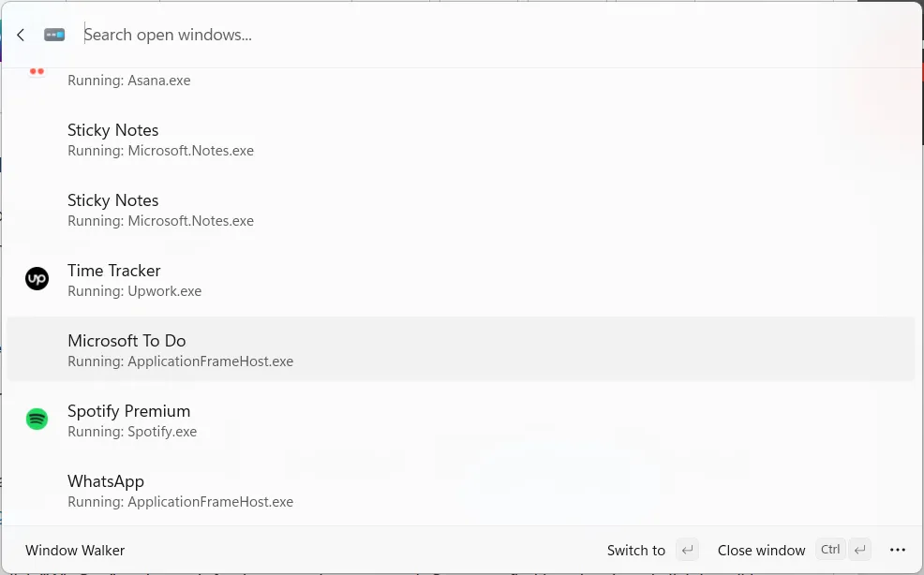Image resolution: width=924 pixels, height=575 pixels.
Task: Activate the Close window action
Action: [761, 550]
